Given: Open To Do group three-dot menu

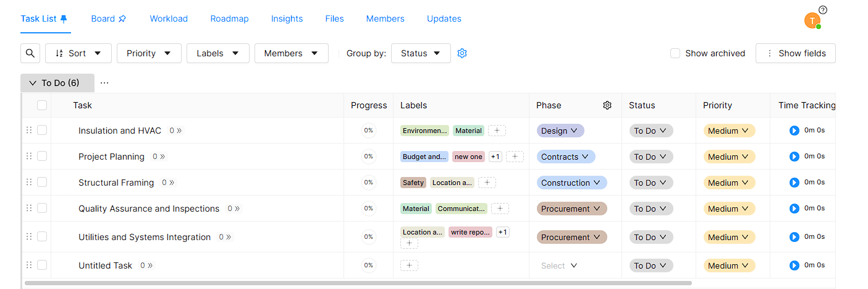Looking at the screenshot, I should [x=104, y=83].
